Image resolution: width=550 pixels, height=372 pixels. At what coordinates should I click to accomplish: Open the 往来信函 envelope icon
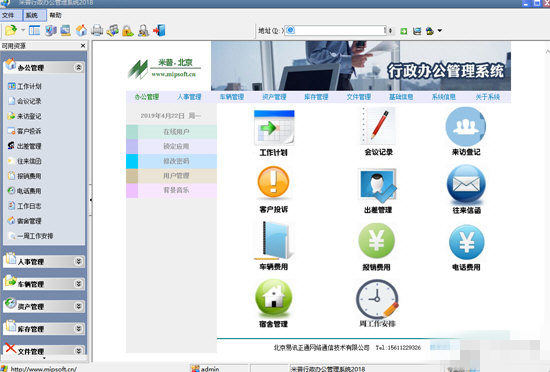click(x=466, y=184)
